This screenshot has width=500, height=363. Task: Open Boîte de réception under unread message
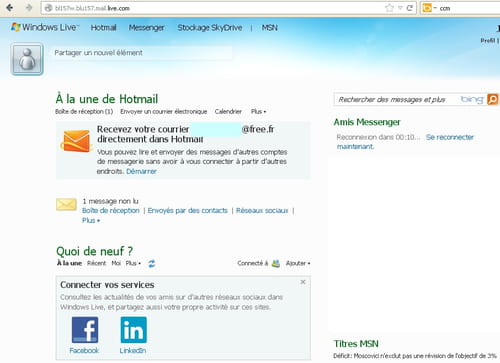click(111, 211)
